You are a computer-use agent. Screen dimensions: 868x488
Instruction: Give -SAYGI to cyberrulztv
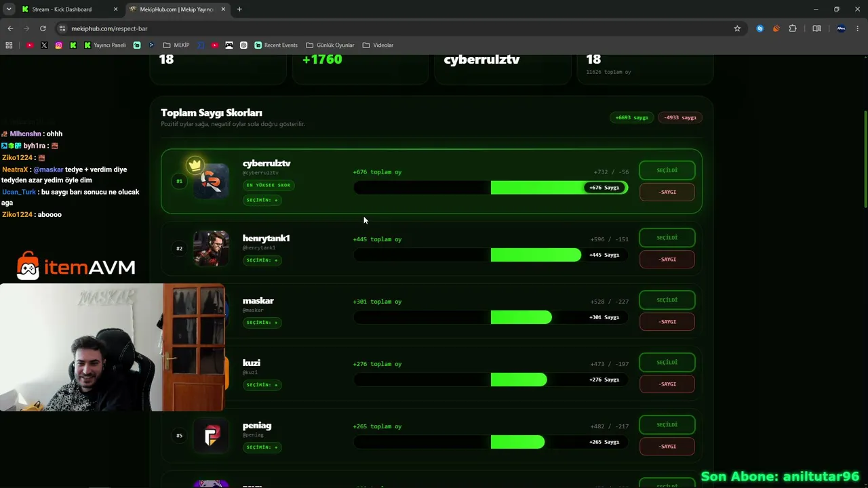(x=667, y=192)
